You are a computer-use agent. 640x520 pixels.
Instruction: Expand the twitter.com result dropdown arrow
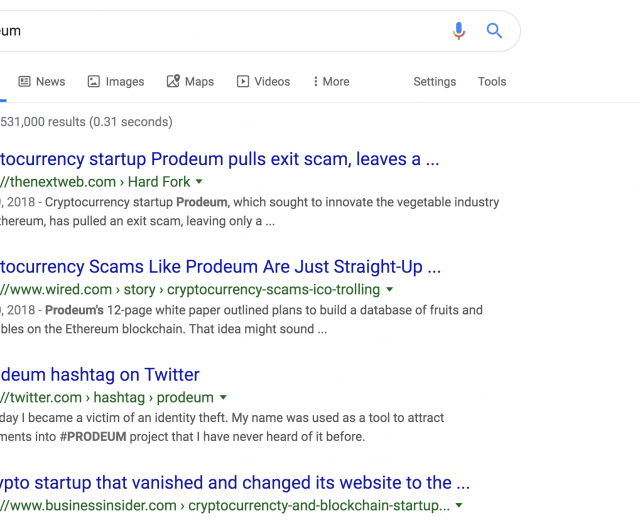[x=223, y=397]
